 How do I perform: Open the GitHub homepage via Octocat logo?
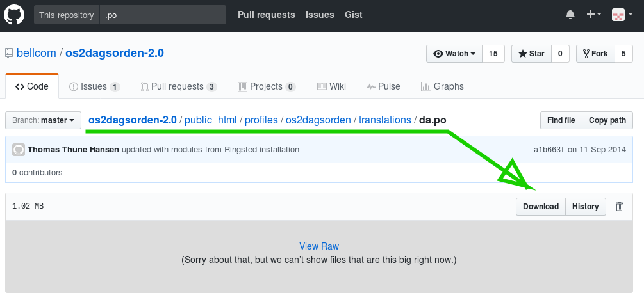click(x=14, y=15)
